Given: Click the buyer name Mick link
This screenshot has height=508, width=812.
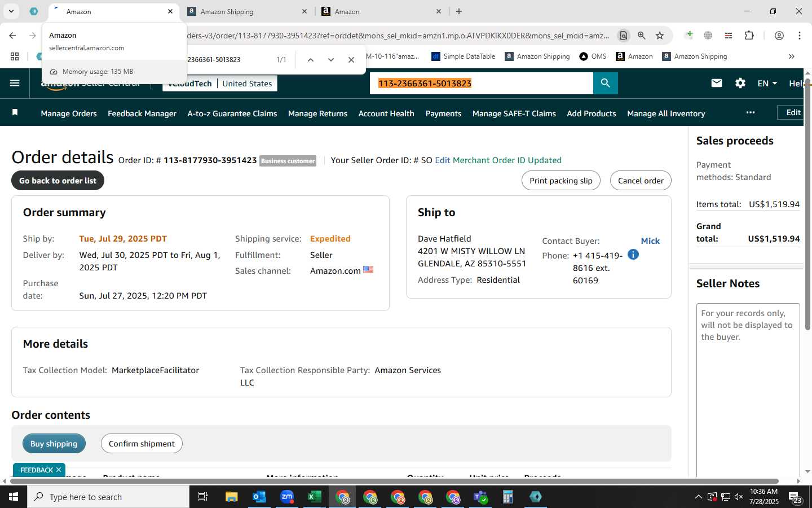Looking at the screenshot, I should click(650, 241).
